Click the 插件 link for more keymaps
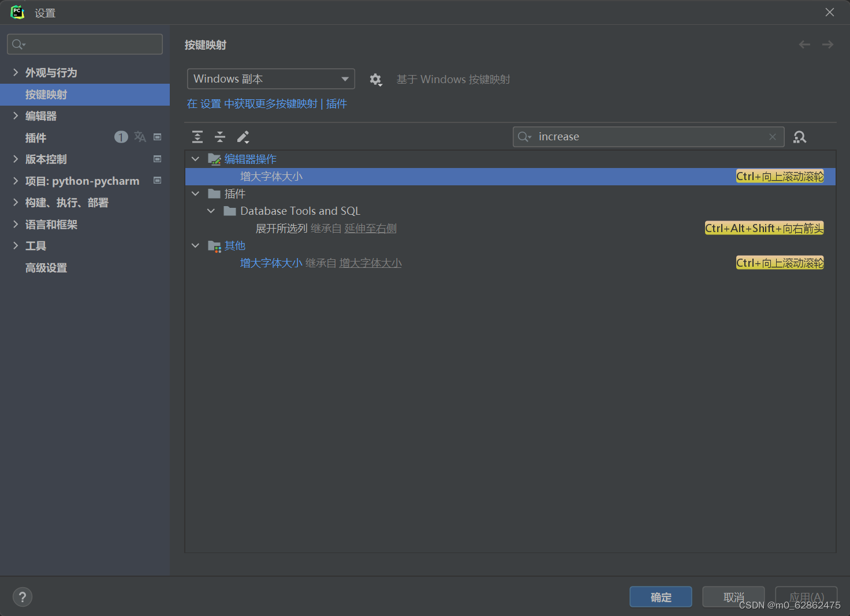 pyautogui.click(x=336, y=103)
